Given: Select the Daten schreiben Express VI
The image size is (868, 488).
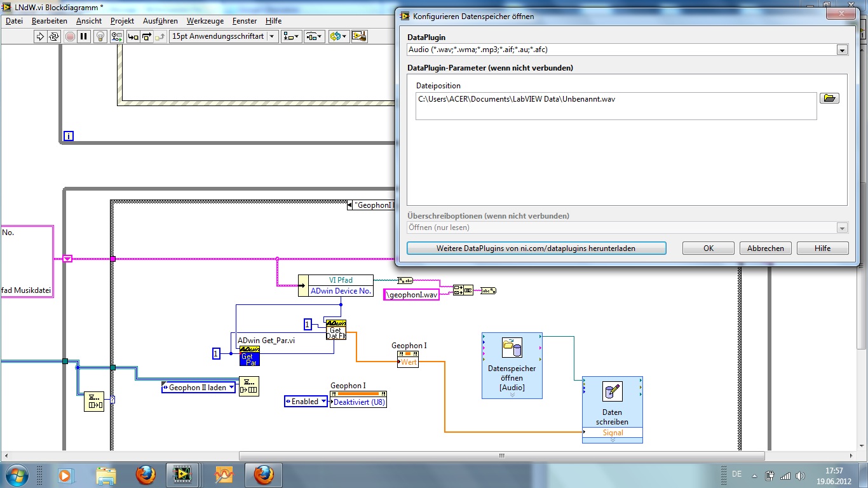Looking at the screenshot, I should tap(613, 410).
